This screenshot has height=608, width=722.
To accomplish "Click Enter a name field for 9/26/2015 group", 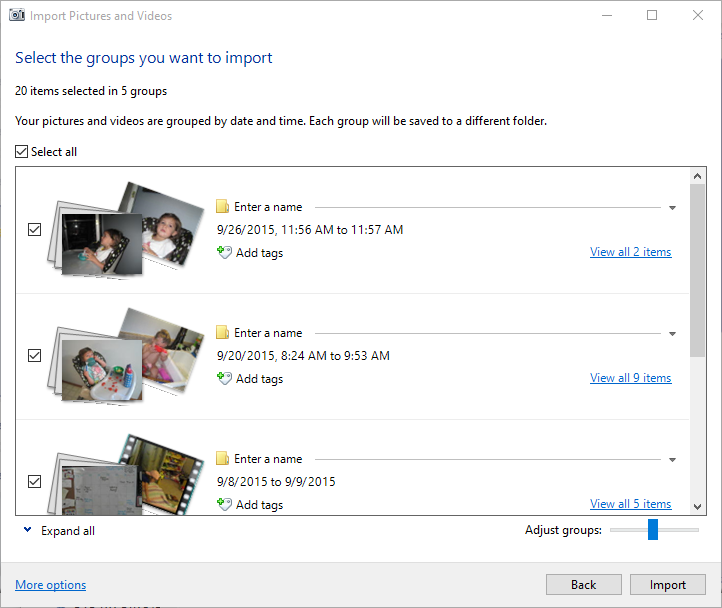I will [x=447, y=207].
